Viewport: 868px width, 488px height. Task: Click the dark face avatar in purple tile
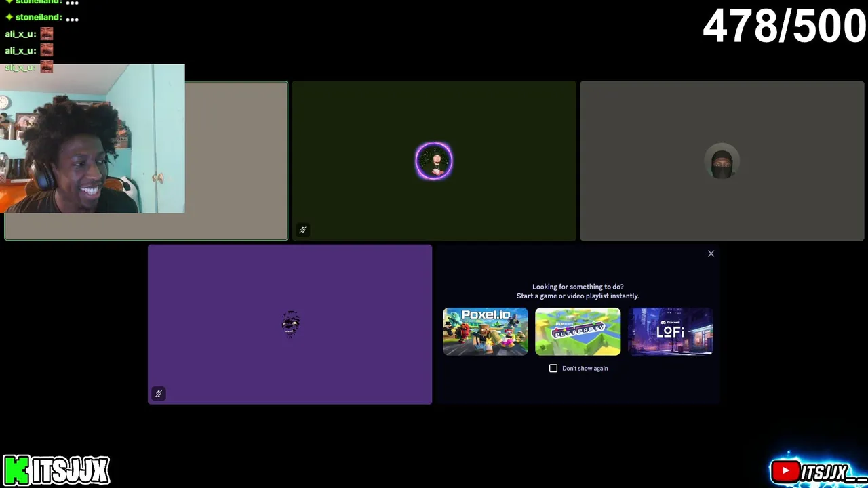(x=290, y=324)
